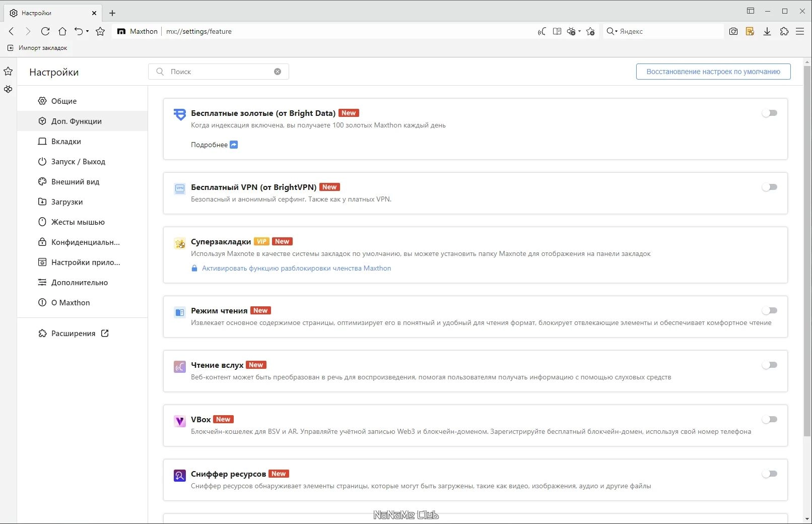The width and height of the screenshot is (812, 524).
Task: Open the downloads arrow icon
Action: 767,31
